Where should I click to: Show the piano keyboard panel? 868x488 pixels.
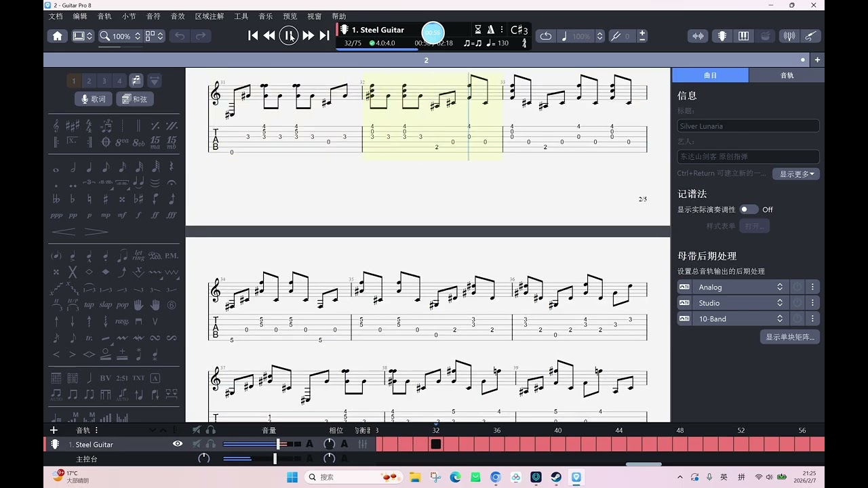(x=744, y=36)
